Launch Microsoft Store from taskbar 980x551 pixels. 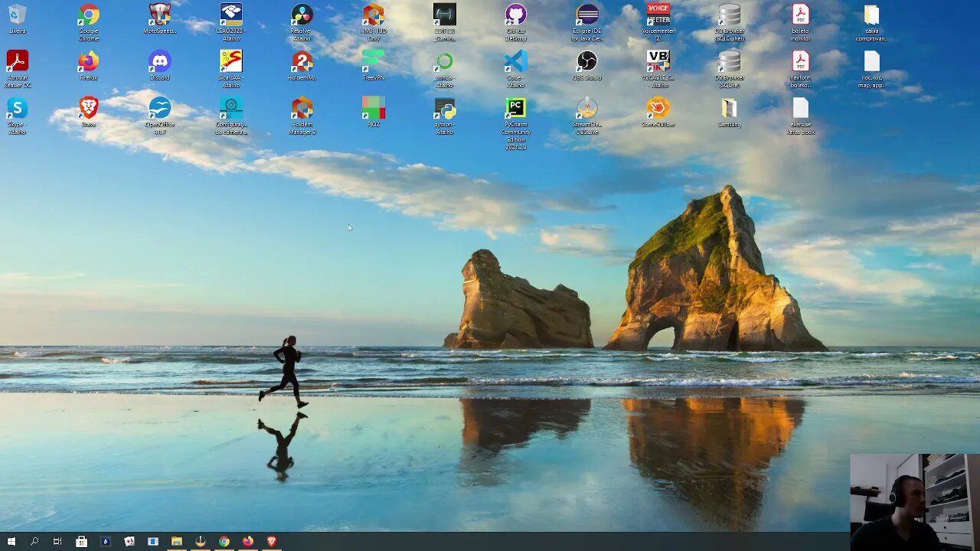(81, 542)
